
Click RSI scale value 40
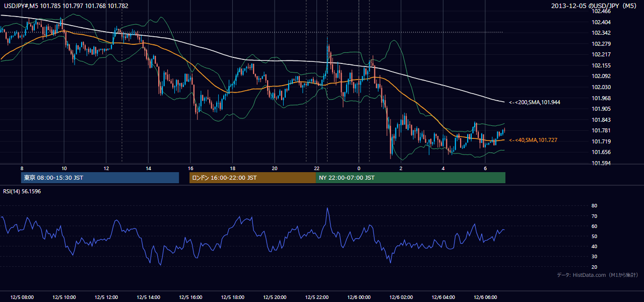click(594, 246)
